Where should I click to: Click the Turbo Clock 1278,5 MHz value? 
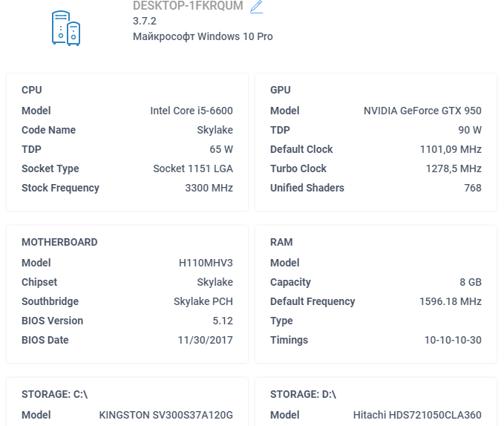[454, 168]
